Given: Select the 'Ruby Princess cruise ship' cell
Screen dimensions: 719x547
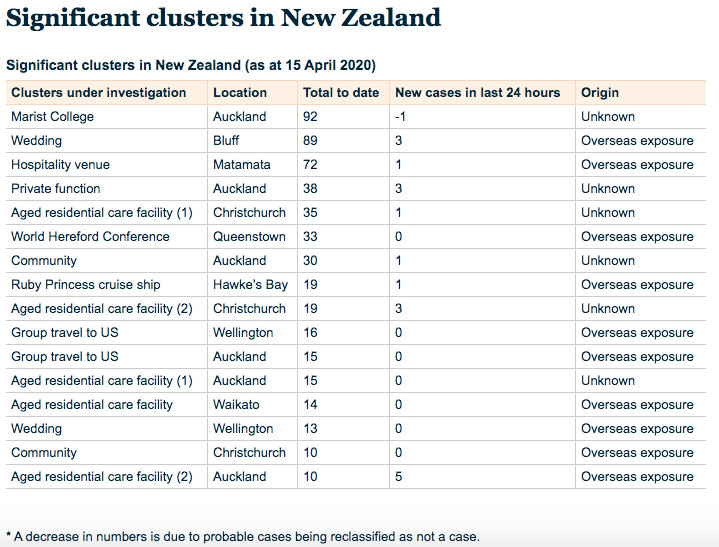Looking at the screenshot, I should pyautogui.click(x=85, y=285).
